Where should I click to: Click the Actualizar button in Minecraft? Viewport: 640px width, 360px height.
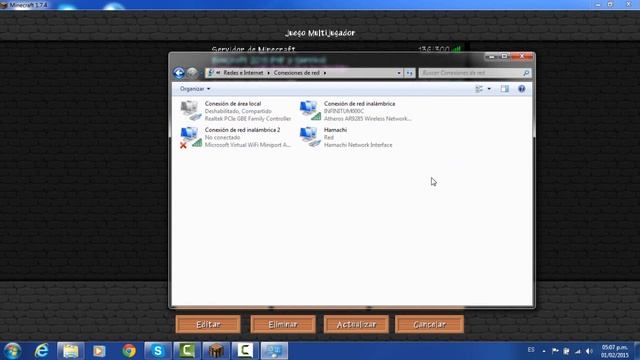[356, 324]
